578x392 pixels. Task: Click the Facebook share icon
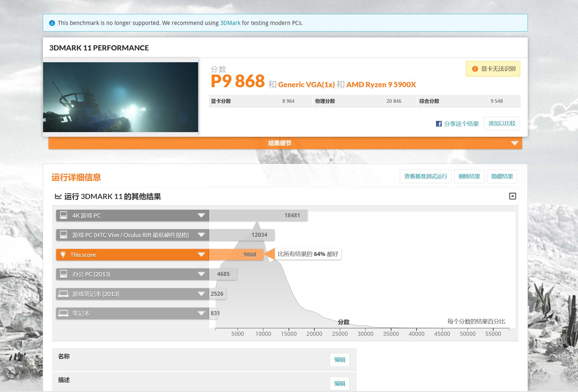pyautogui.click(x=439, y=124)
